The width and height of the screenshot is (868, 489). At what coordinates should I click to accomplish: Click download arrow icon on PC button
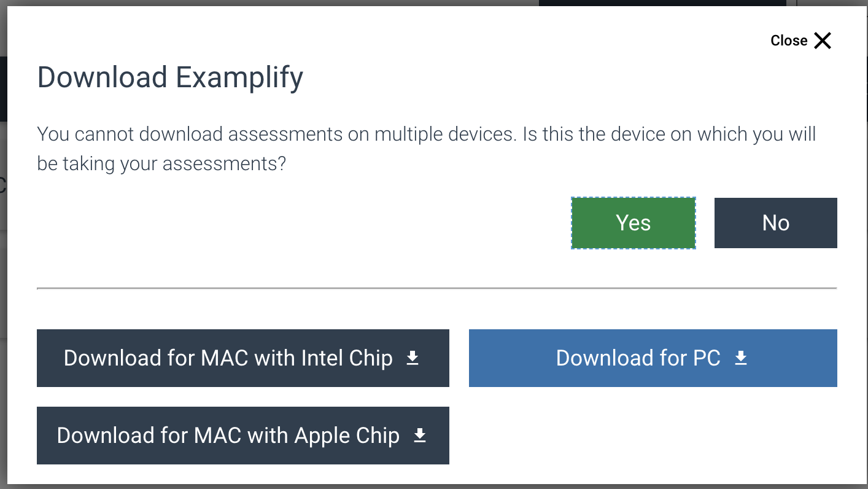[741, 358]
